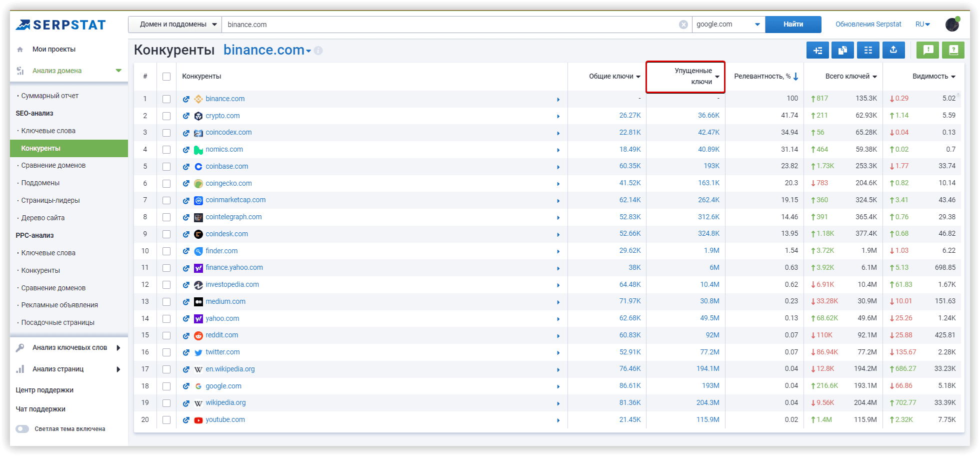Open Страницы-лидеры in sidebar
This screenshot has width=980, height=456.
pos(50,200)
